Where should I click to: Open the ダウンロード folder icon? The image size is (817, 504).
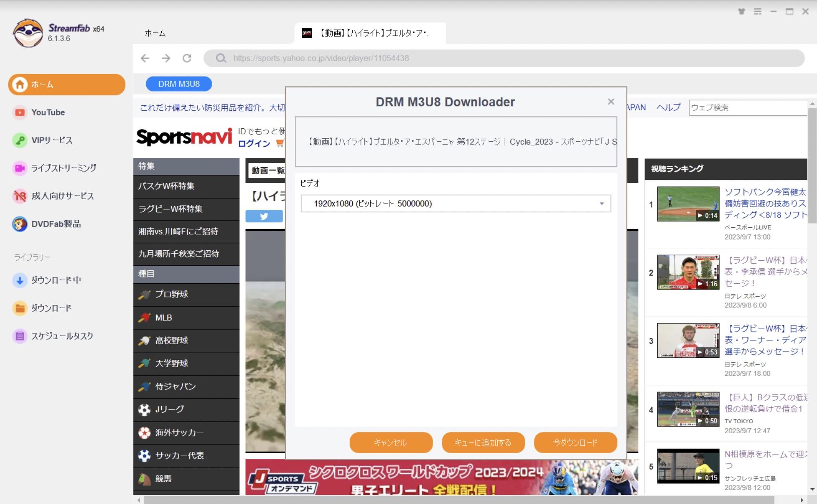pos(20,308)
